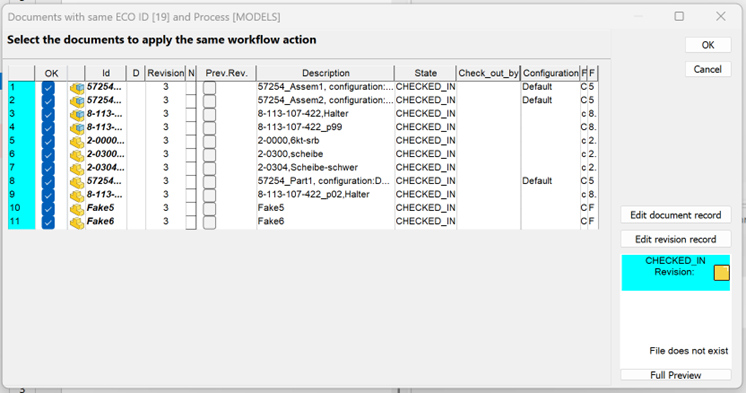Select the Fake5 Id cell

[x=106, y=208]
